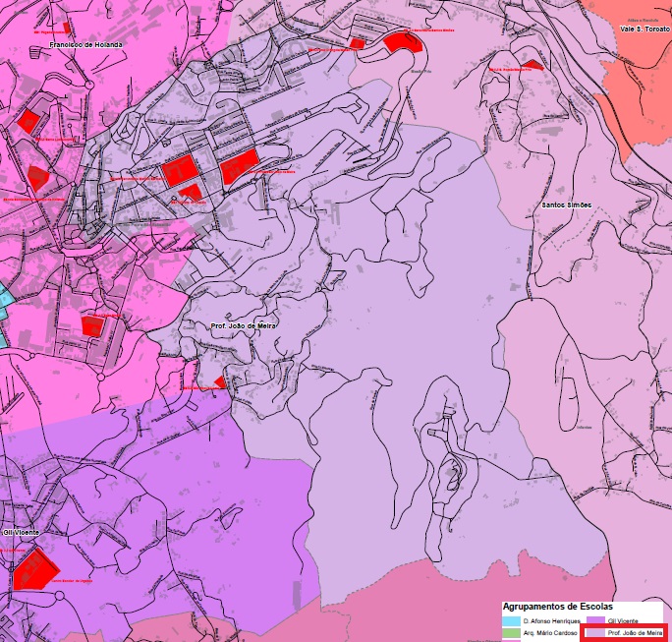
Task: Select the Arq. Mário Cardoso green legend swatch
Action: point(511,633)
